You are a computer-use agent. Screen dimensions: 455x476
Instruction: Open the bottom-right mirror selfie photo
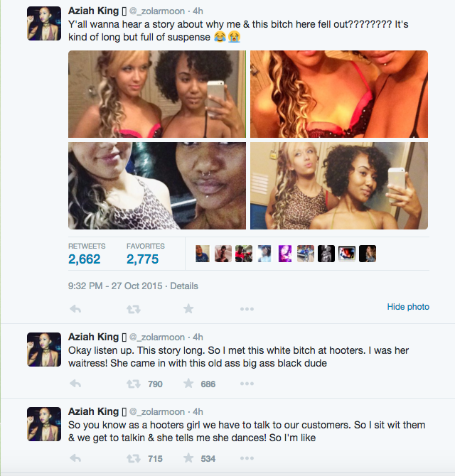pyautogui.click(x=338, y=185)
